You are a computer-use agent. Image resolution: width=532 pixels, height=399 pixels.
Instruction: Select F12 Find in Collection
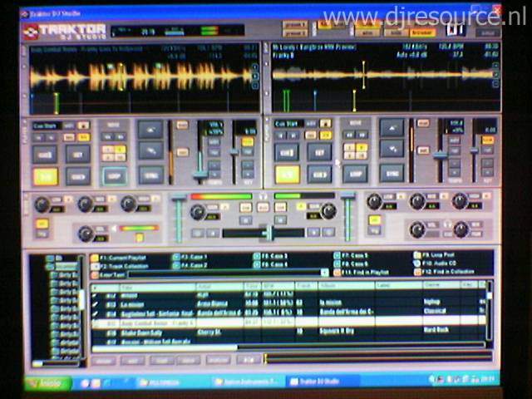444,272
